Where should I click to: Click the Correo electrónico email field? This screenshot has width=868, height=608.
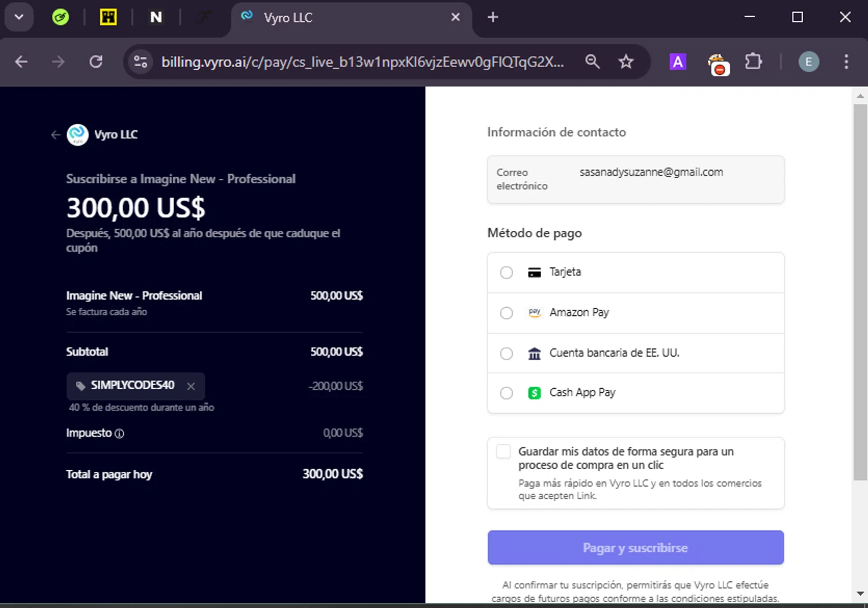635,179
